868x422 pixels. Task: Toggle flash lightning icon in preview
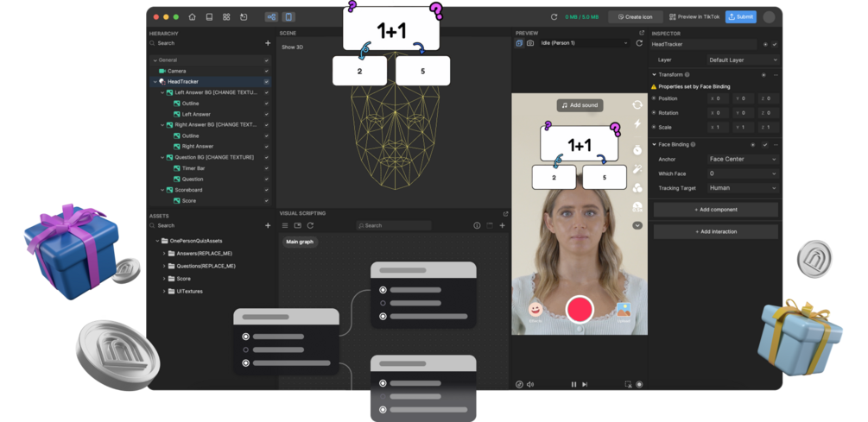pyautogui.click(x=637, y=124)
